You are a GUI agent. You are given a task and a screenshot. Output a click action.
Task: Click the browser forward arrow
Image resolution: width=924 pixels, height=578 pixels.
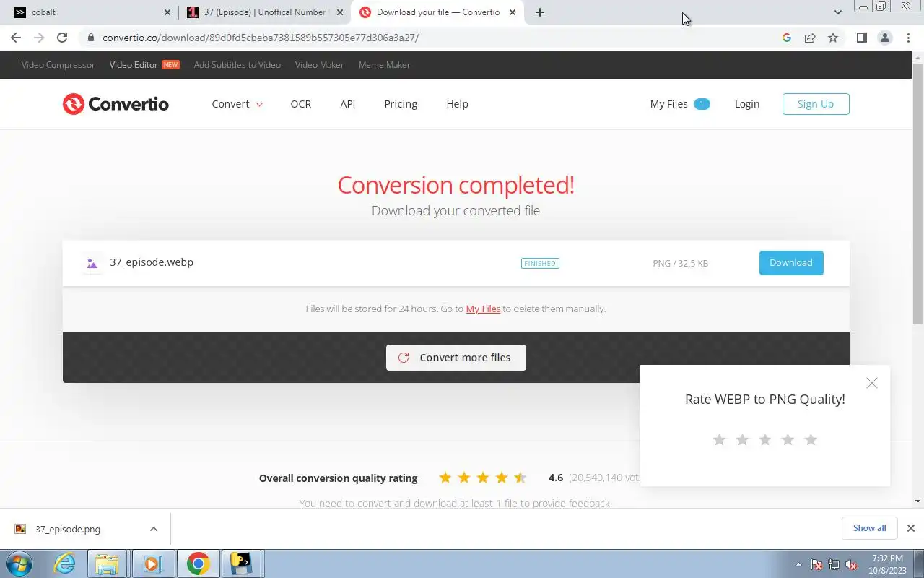39,38
